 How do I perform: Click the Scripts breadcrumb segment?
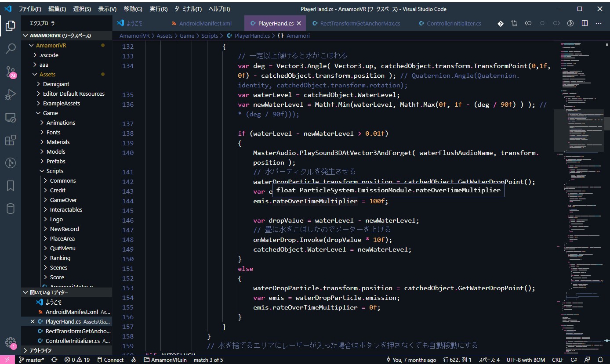point(210,36)
